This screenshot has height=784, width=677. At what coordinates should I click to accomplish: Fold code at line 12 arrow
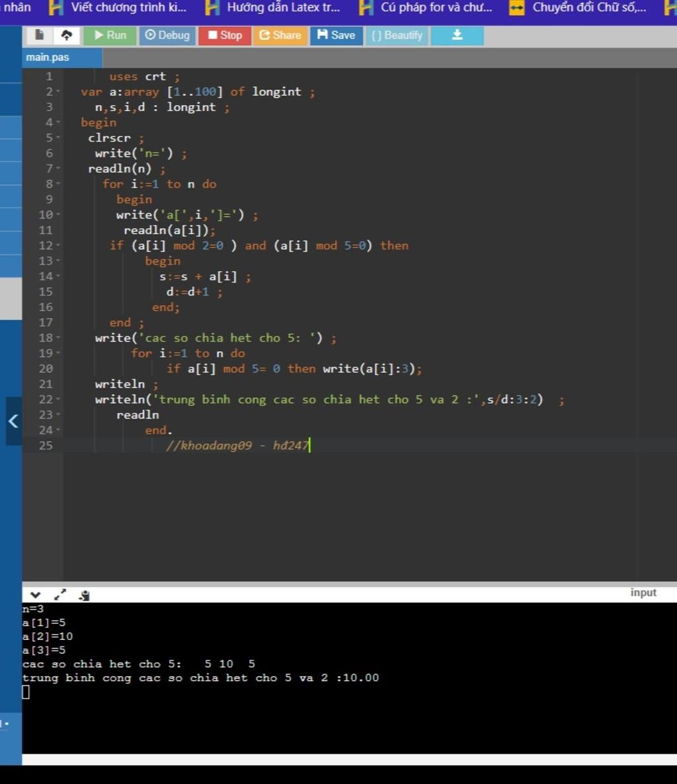[58, 245]
